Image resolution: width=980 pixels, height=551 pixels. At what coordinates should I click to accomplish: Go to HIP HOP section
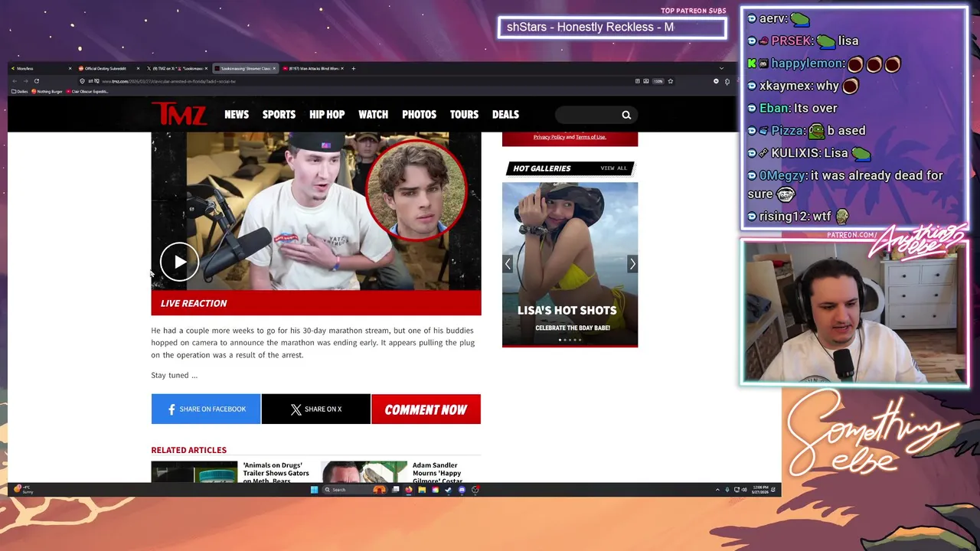pyautogui.click(x=327, y=114)
